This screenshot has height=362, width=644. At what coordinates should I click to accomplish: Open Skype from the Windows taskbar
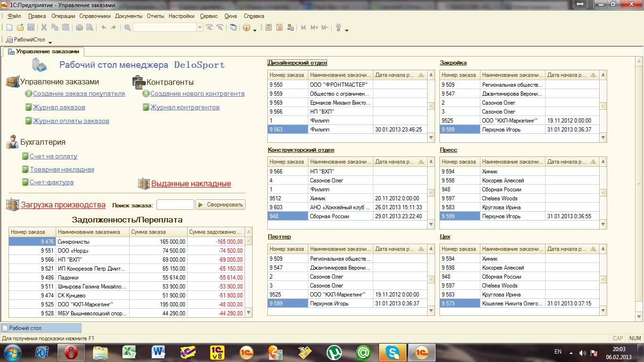coord(393,352)
